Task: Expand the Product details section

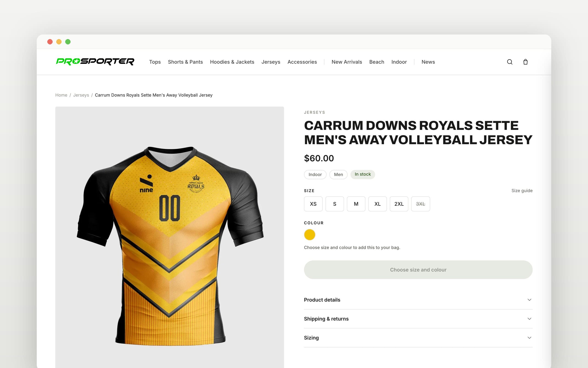Action: point(418,300)
